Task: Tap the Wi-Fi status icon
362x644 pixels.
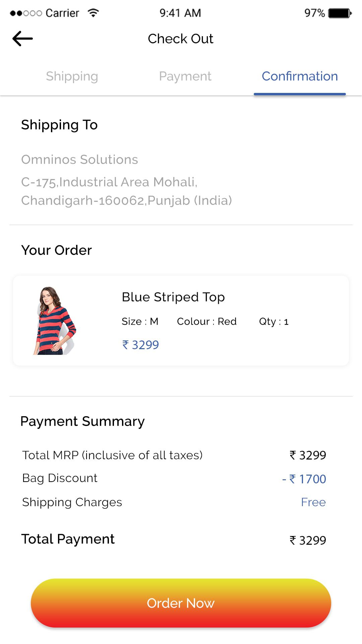Action: point(93,13)
